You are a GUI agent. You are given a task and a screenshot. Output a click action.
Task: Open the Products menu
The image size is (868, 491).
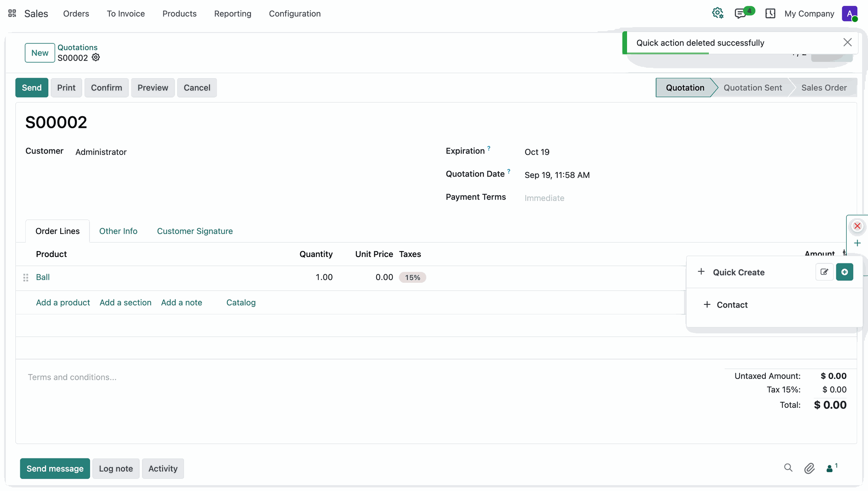click(179, 14)
